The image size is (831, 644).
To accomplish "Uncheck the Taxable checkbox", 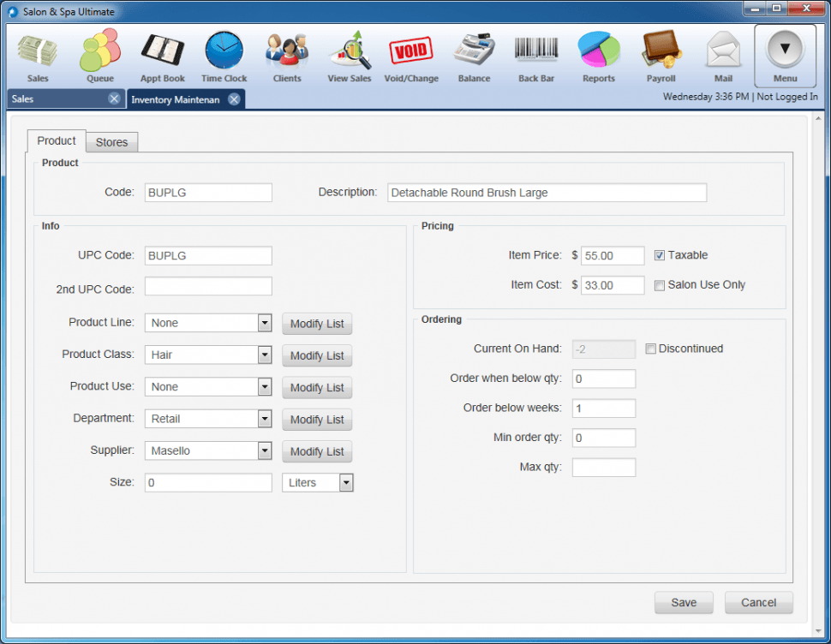I will coord(660,255).
